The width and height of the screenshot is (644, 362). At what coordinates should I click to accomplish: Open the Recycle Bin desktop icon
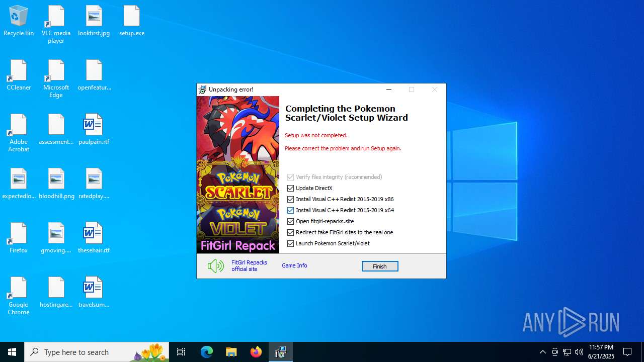pyautogui.click(x=19, y=21)
